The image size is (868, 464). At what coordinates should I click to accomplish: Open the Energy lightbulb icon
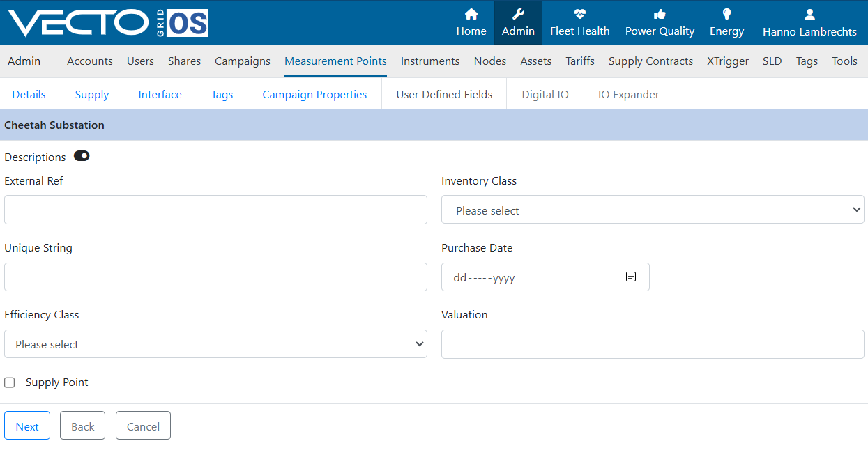(x=726, y=14)
